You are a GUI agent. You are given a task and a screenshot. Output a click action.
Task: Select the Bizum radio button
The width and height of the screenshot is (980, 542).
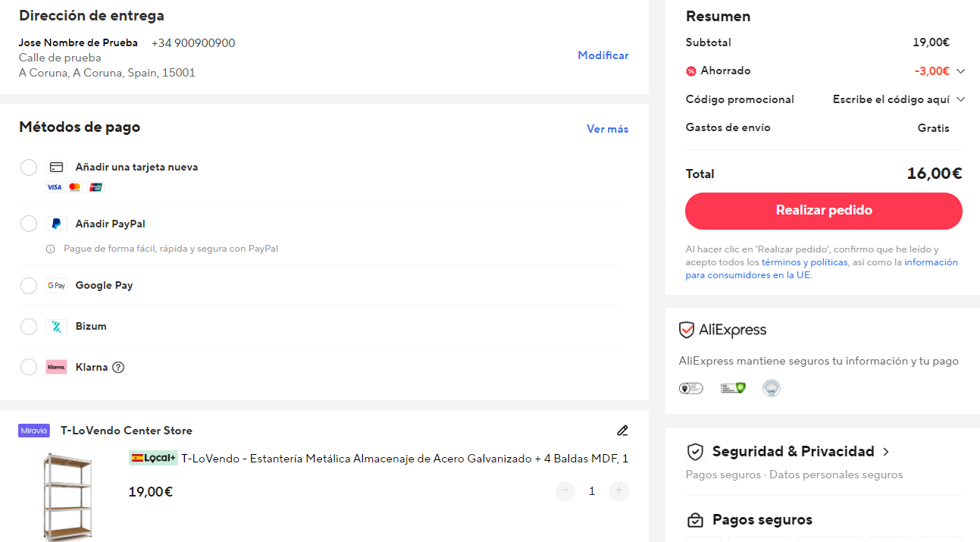[x=29, y=327]
